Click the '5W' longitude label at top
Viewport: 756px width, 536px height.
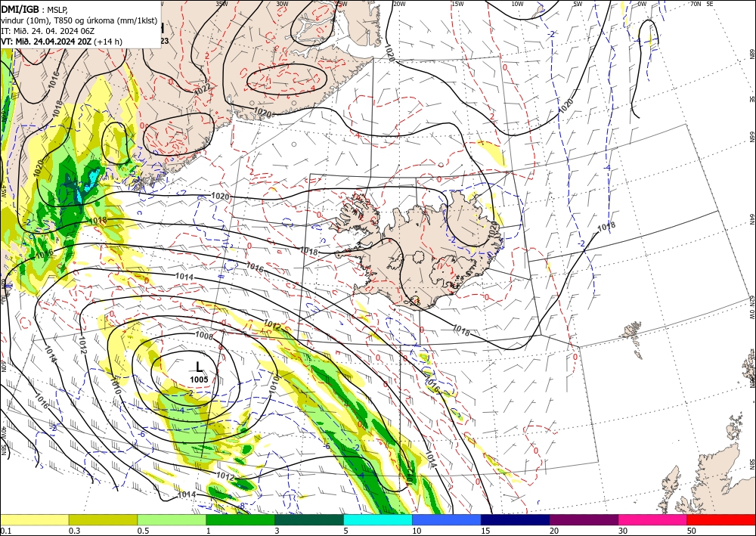point(578,4)
